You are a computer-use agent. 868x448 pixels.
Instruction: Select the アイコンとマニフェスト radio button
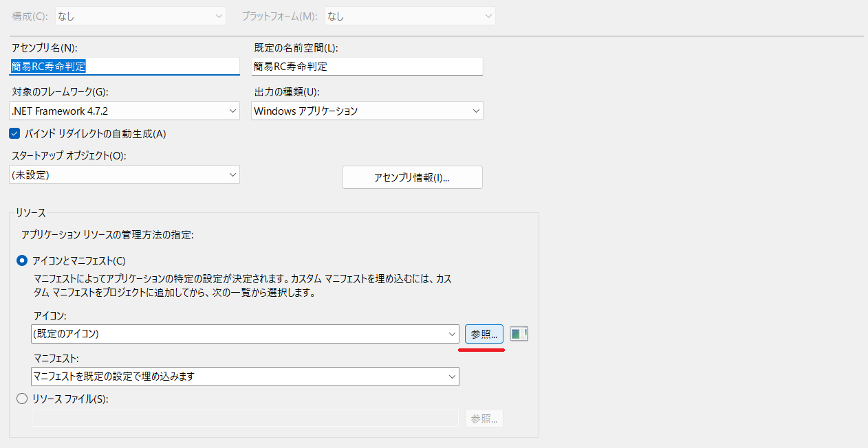(x=22, y=260)
